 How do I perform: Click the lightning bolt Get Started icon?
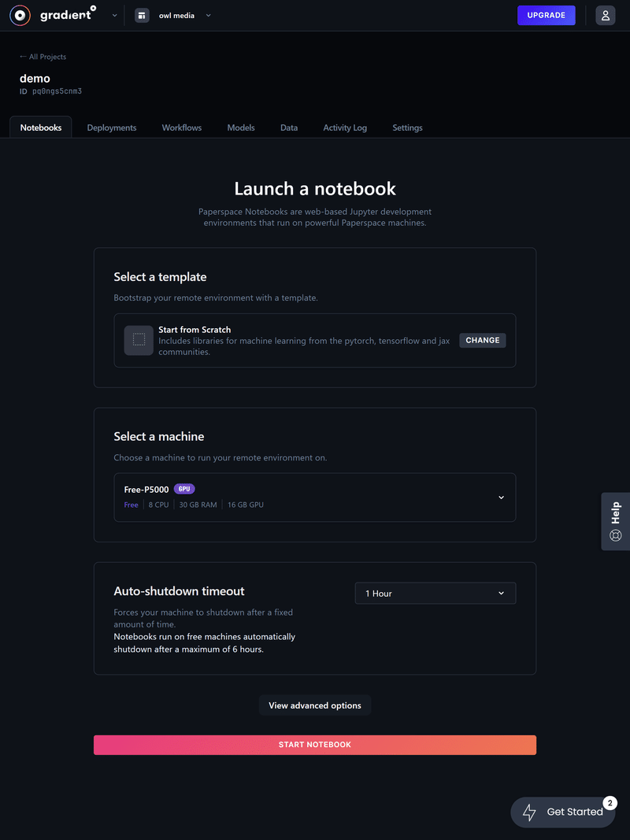point(529,812)
